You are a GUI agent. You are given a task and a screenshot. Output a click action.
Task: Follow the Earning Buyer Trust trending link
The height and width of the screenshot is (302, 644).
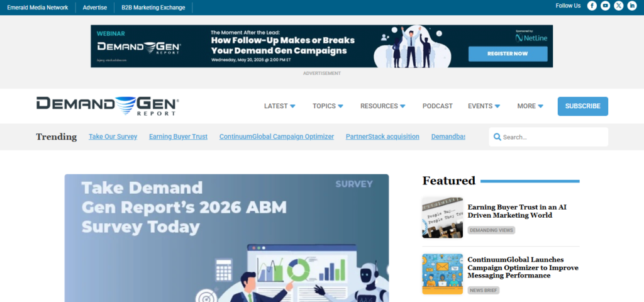tap(178, 137)
